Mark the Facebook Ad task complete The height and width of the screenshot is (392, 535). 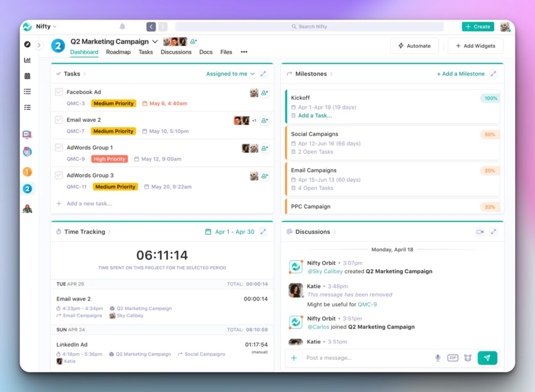coord(58,92)
